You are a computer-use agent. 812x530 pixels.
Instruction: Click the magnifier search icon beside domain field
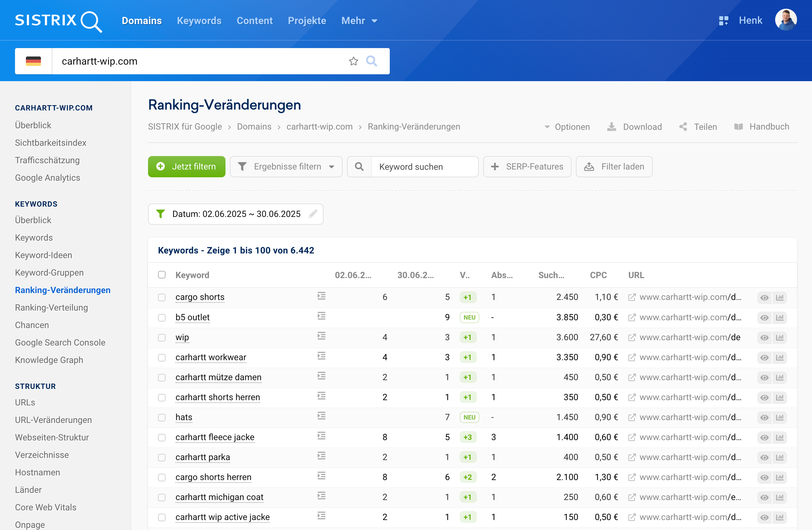coord(371,61)
